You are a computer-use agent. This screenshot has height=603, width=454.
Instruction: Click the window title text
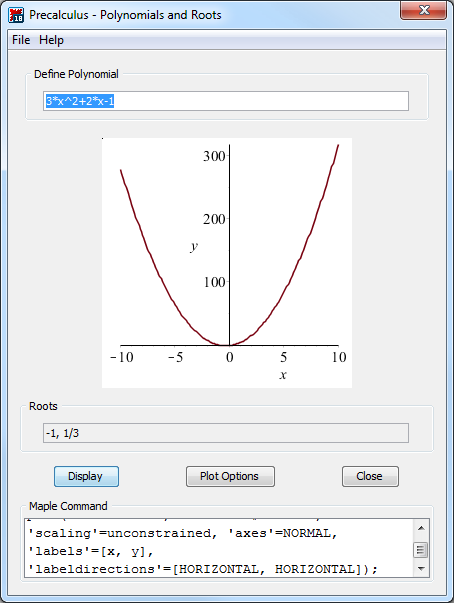click(125, 15)
